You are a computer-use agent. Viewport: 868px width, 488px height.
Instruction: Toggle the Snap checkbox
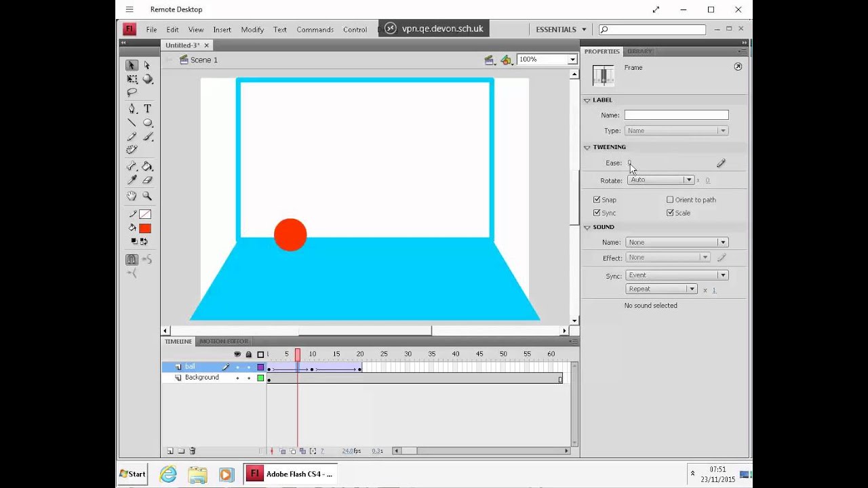[597, 200]
